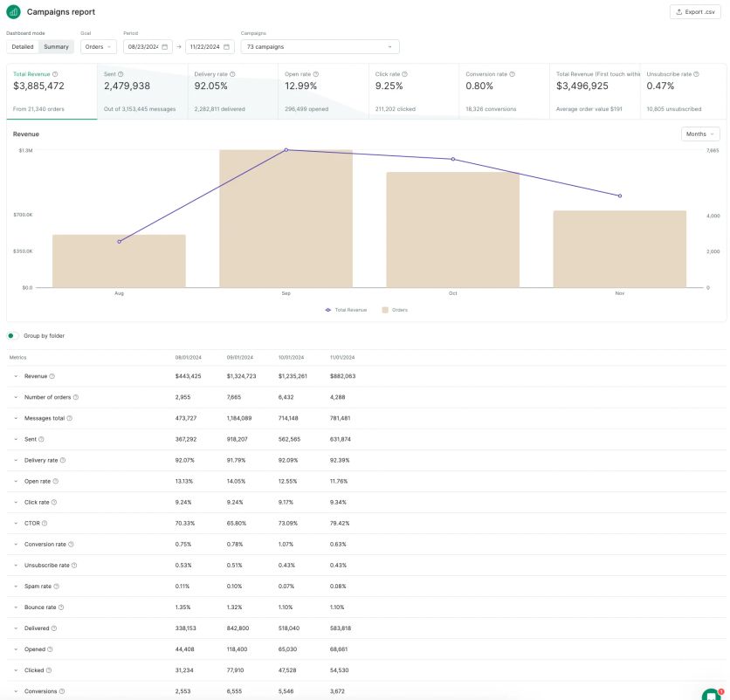Click the $1,324,723 revenue cell
730x700 pixels.
click(241, 376)
